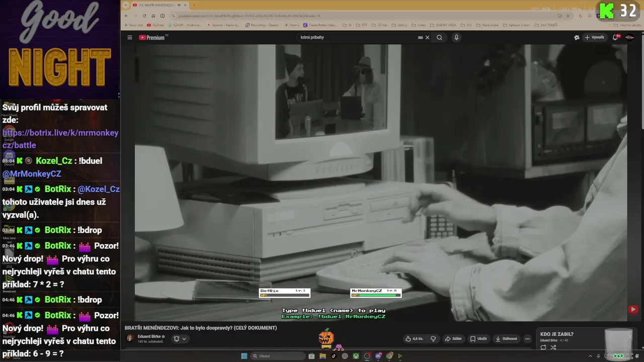The width and height of the screenshot is (644, 362).
Task: Open a new browser tab
Action: 194,5
